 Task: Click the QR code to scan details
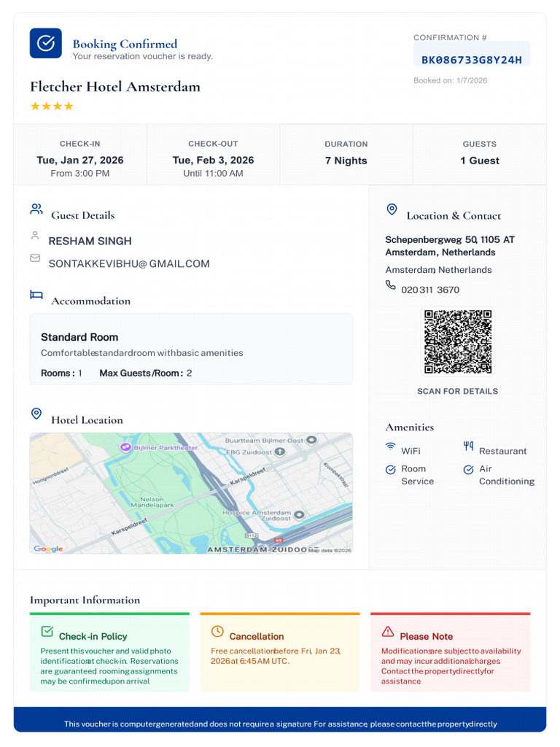pos(458,341)
